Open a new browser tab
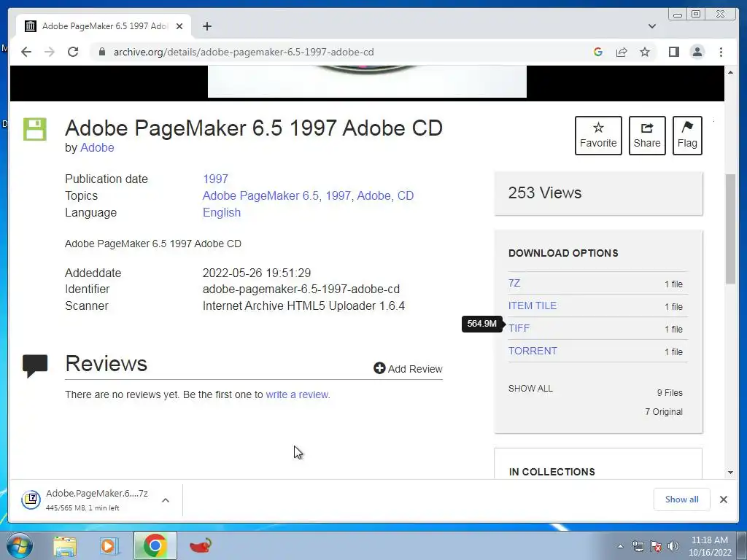747x560 pixels. coord(206,26)
